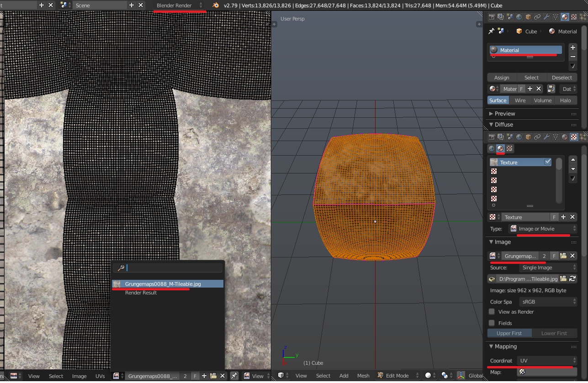Screen dimensions: 588x383
Task: Reload the image with refresh icon
Action: click(572, 278)
